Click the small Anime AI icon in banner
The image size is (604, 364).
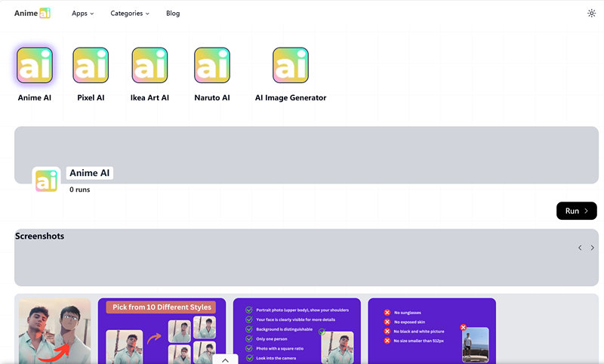point(46,180)
